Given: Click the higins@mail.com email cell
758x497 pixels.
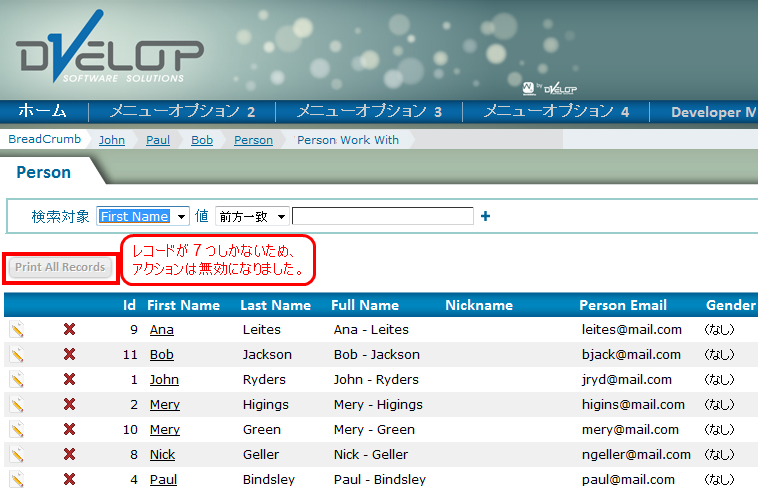Looking at the screenshot, I should click(633, 405).
